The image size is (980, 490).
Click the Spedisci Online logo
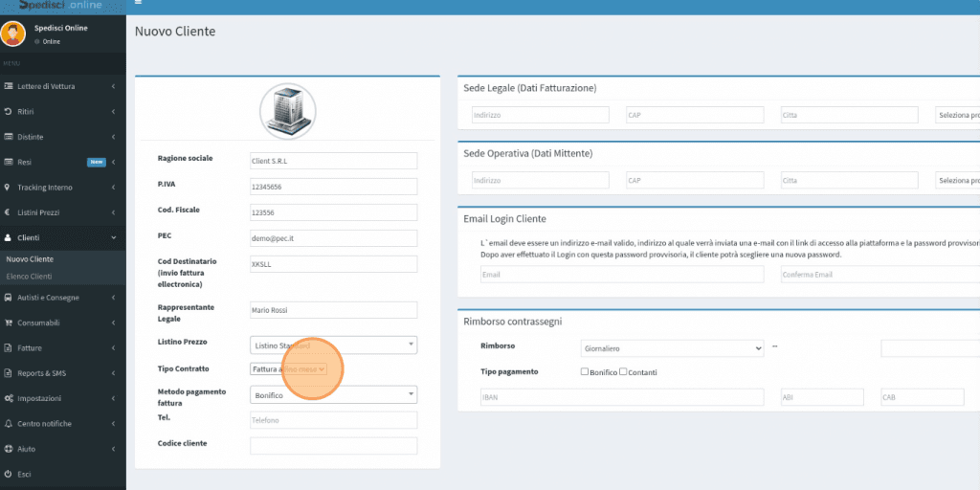(60, 5)
